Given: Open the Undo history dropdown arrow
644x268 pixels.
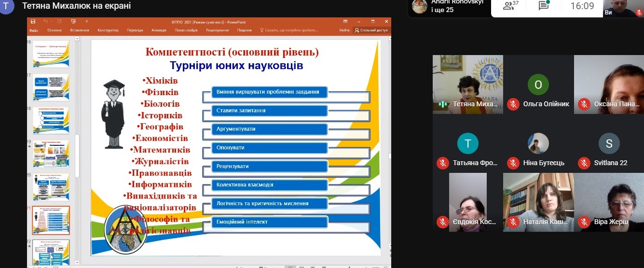Looking at the screenshot, I should (x=51, y=22).
